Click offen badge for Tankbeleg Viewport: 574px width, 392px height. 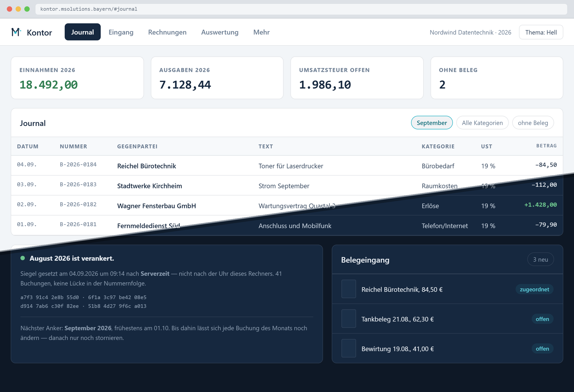(542, 319)
